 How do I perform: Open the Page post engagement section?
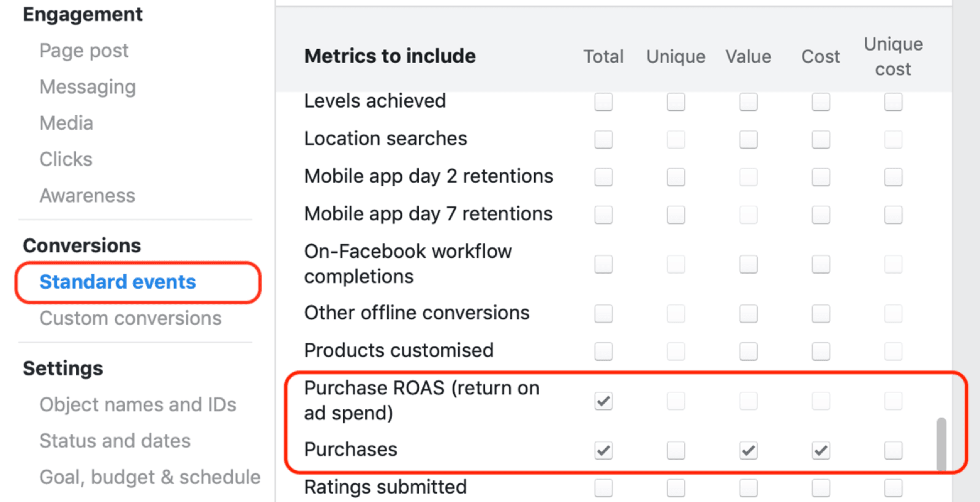[84, 51]
